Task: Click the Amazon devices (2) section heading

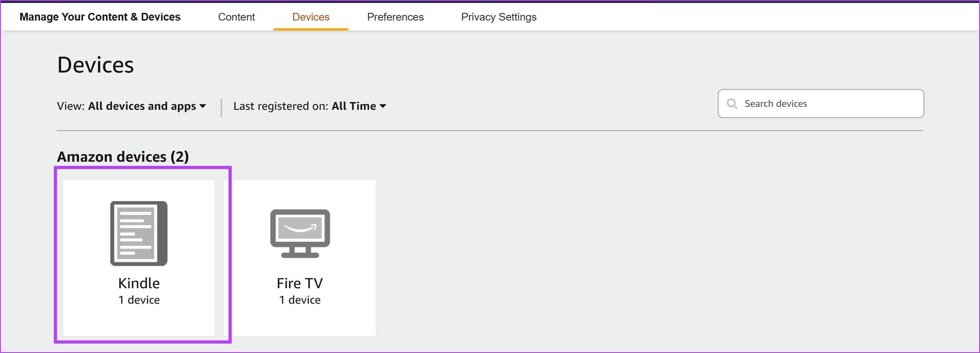Action: (123, 157)
